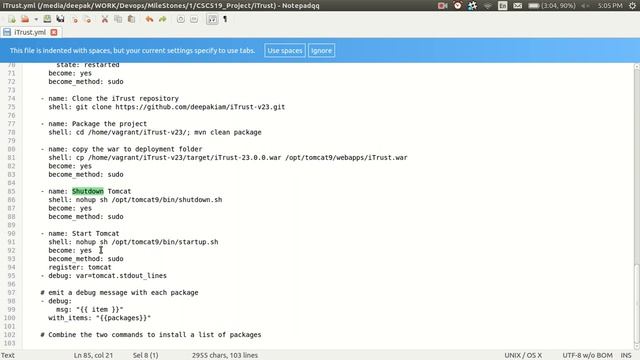The width and height of the screenshot is (640, 360).
Task: Switch to the iTrust.yml tab
Action: pyautogui.click(x=30, y=32)
